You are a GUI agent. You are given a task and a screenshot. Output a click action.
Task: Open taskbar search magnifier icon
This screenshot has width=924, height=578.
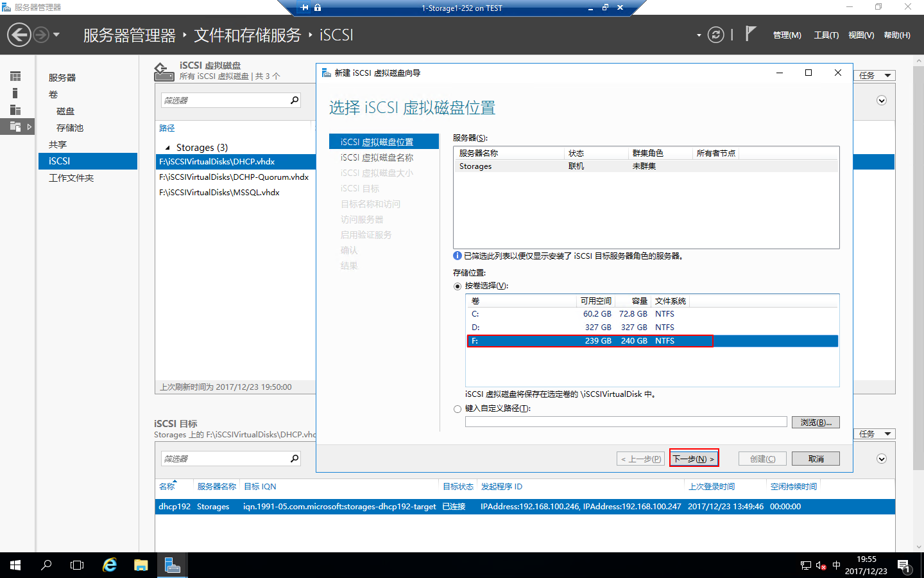[x=46, y=565]
